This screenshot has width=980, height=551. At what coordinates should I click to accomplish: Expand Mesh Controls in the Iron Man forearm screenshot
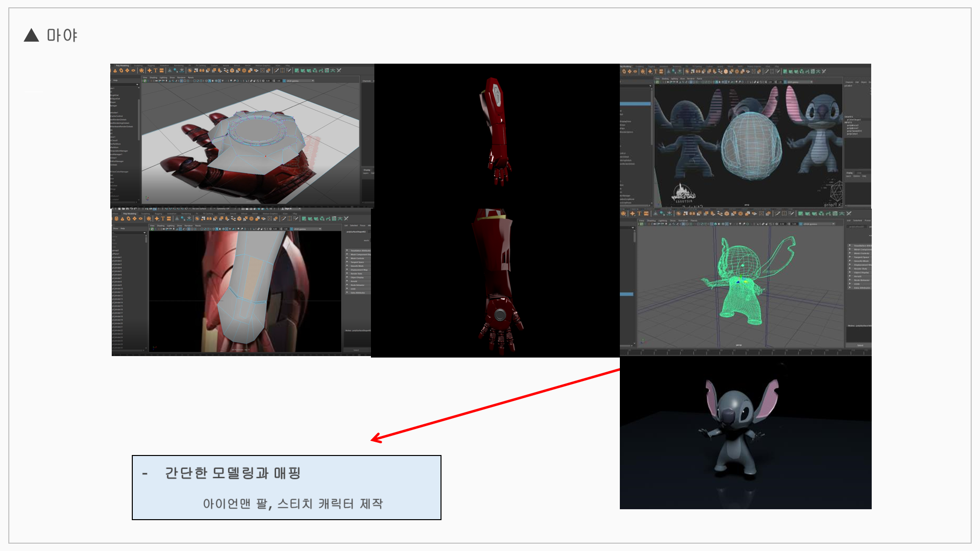click(358, 259)
